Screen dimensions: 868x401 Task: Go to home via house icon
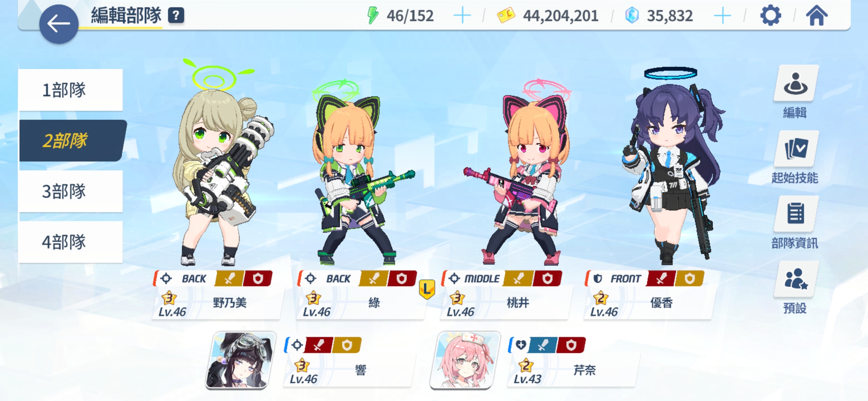point(816,16)
